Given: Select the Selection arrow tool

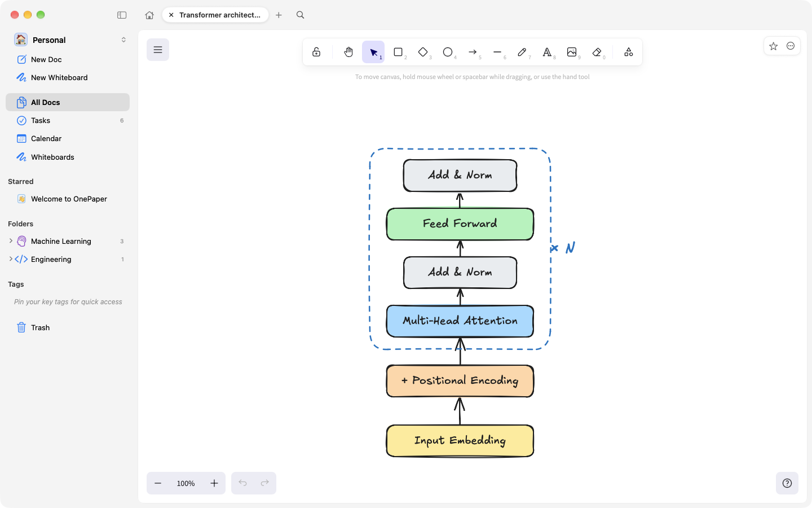Looking at the screenshot, I should coord(373,52).
